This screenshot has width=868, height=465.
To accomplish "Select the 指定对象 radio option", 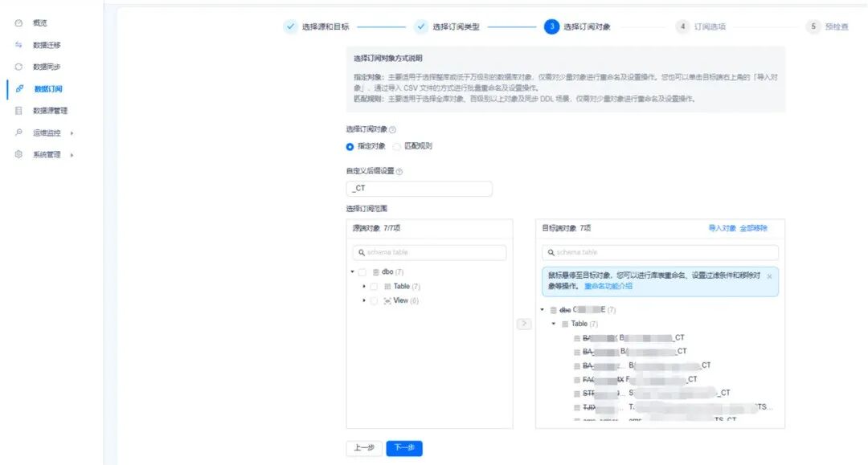I will (x=350, y=146).
